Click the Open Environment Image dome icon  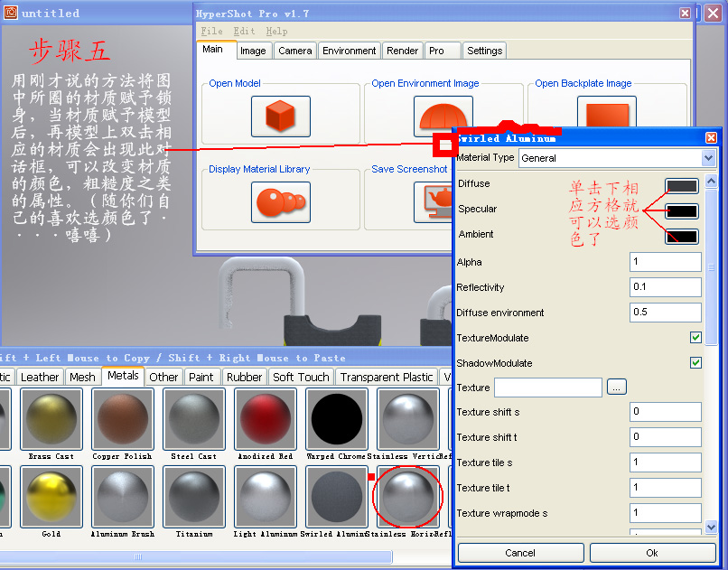[x=443, y=116]
